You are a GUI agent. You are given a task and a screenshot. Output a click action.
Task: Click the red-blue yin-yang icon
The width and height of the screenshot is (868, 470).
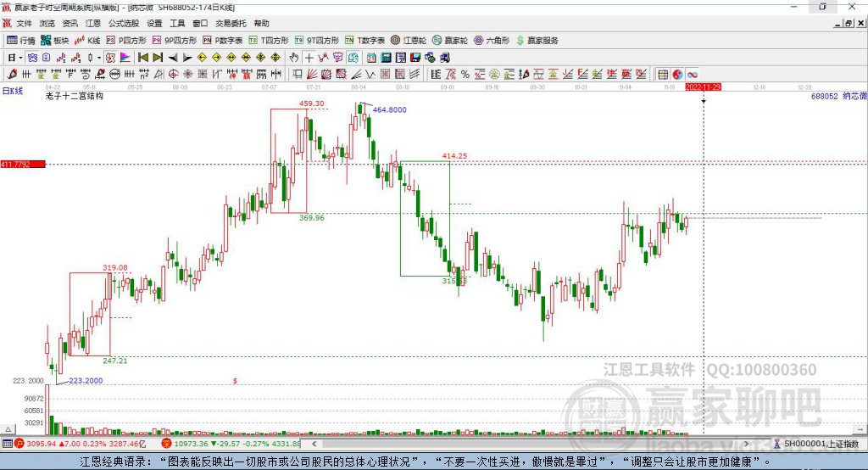677,75
